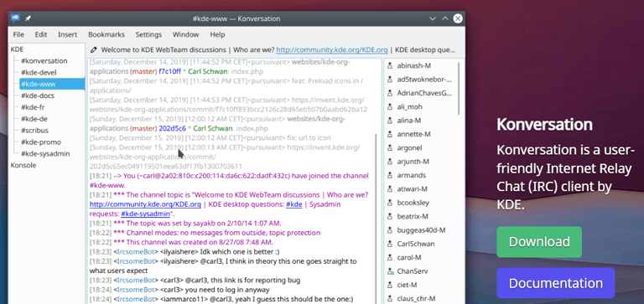Open the Window menu
644x304 pixels.
185,34
